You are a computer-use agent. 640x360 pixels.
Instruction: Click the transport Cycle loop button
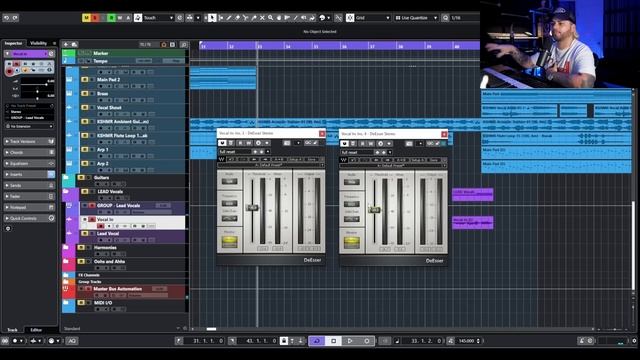[317, 341]
